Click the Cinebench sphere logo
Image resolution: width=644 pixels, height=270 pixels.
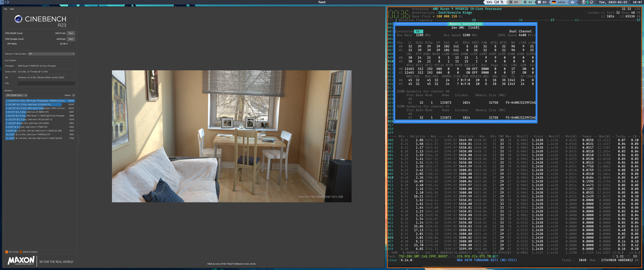pyautogui.click(x=18, y=19)
